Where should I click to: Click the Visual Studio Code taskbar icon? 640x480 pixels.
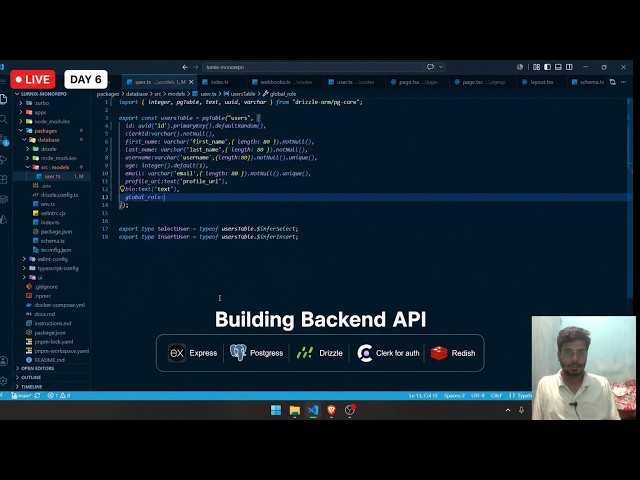pyautogui.click(x=313, y=410)
